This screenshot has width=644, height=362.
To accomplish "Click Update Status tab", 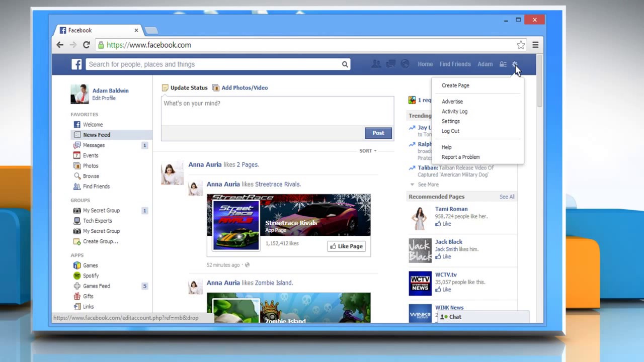I will (185, 87).
